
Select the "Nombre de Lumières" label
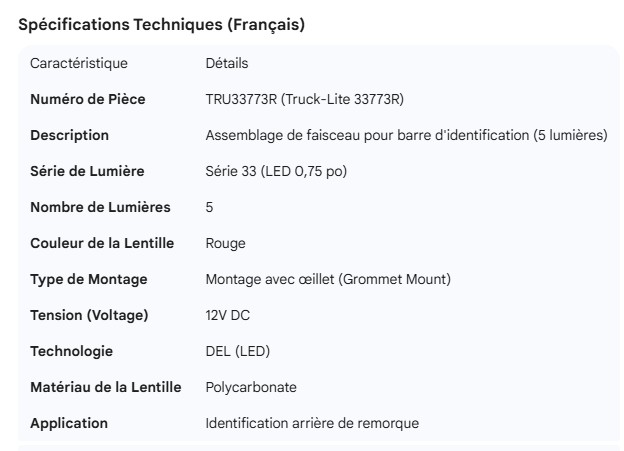click(100, 208)
